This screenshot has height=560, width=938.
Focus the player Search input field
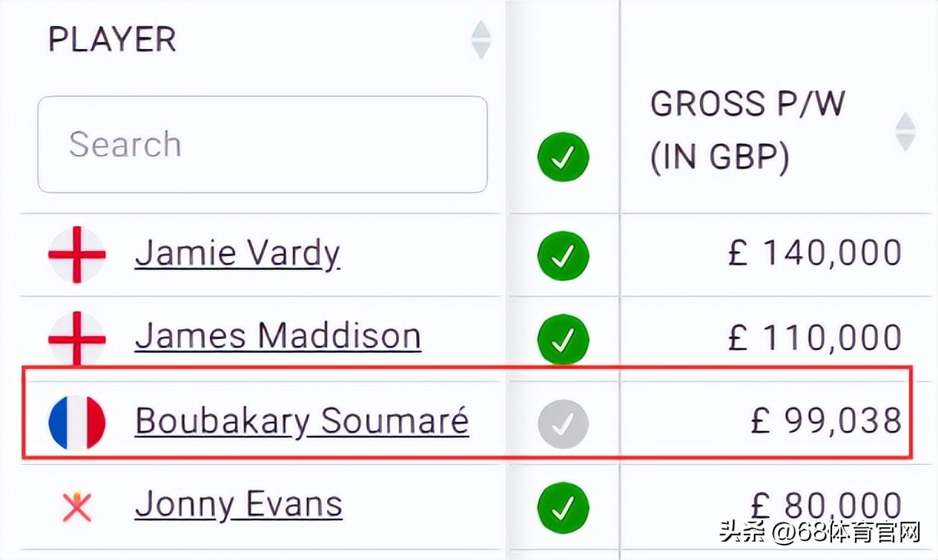tap(262, 144)
